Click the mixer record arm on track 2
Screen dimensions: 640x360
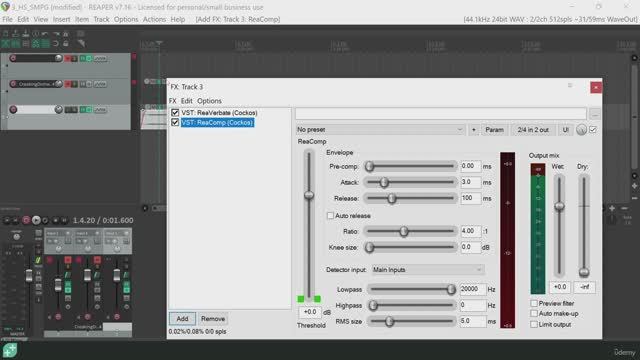click(87, 316)
